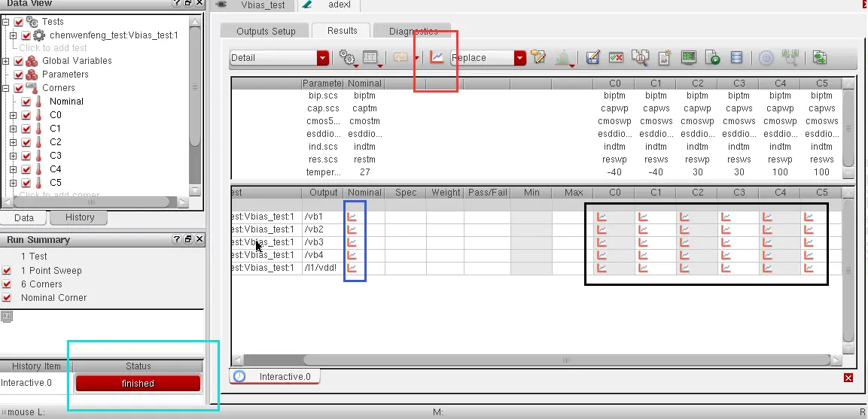Viewport: 868px width, 419px height.
Task: Plot /vb2 waveform in Nominal column
Action: 352,229
